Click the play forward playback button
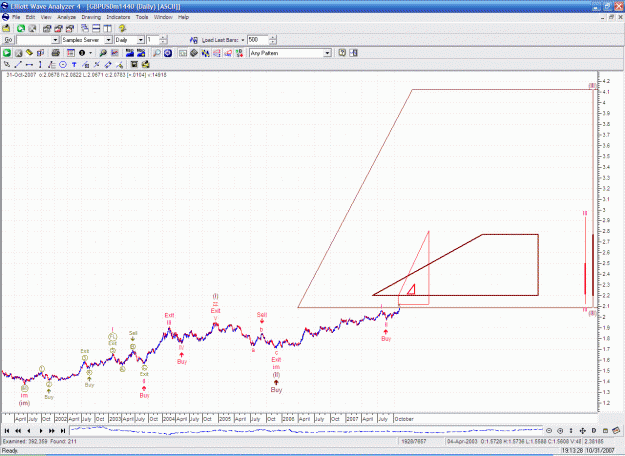This screenshot has width=625, height=456. (41, 430)
